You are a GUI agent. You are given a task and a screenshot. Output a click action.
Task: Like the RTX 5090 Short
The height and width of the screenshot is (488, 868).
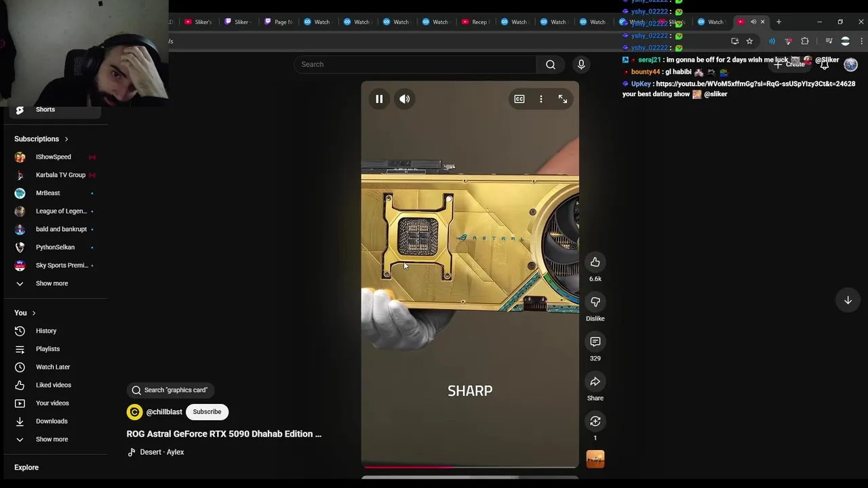[595, 262]
